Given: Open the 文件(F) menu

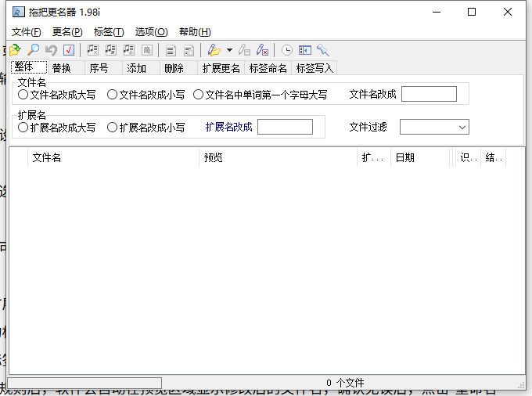Looking at the screenshot, I should click(27, 32).
